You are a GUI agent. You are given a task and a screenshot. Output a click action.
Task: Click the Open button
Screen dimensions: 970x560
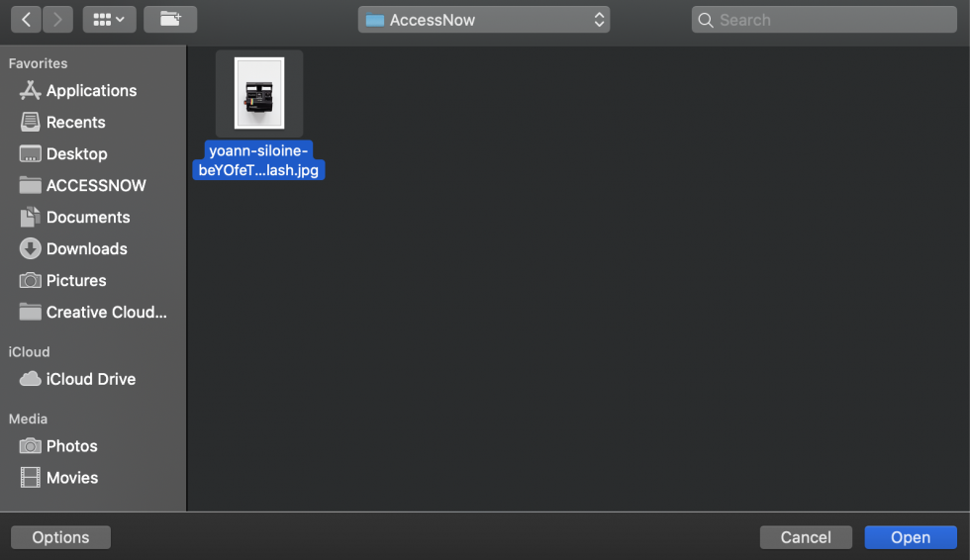[x=911, y=537]
